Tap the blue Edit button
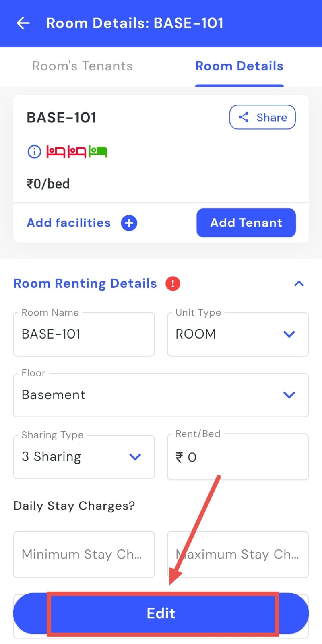322x644 pixels. (x=161, y=613)
